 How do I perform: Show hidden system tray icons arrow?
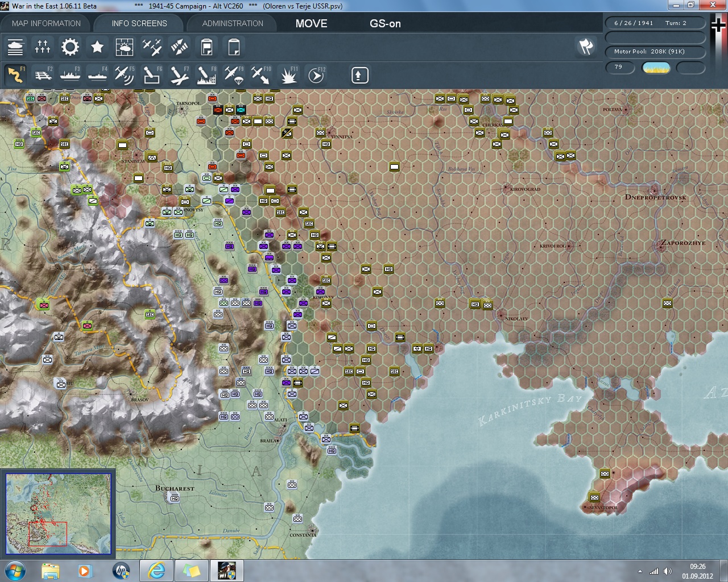point(640,571)
